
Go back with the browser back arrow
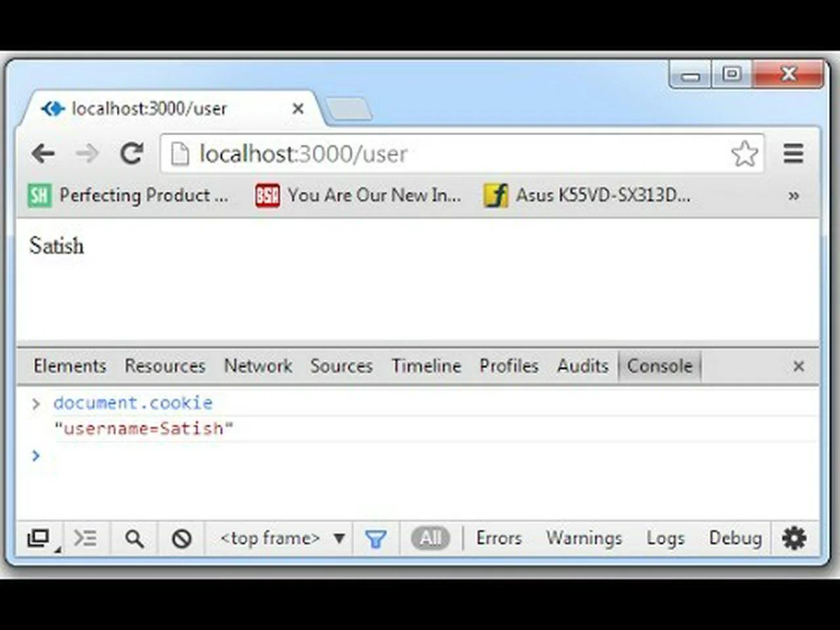pyautogui.click(x=43, y=154)
